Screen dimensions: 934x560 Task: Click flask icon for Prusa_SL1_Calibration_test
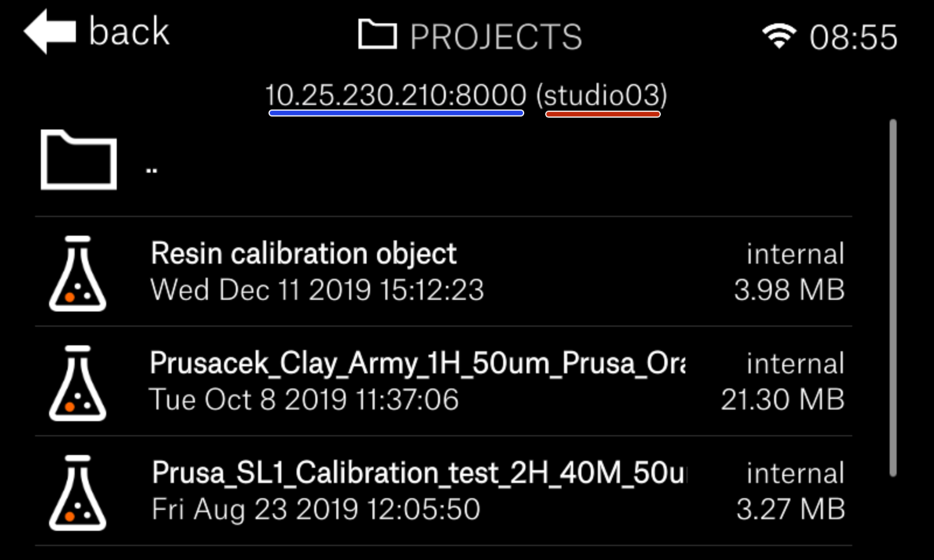coord(78,492)
